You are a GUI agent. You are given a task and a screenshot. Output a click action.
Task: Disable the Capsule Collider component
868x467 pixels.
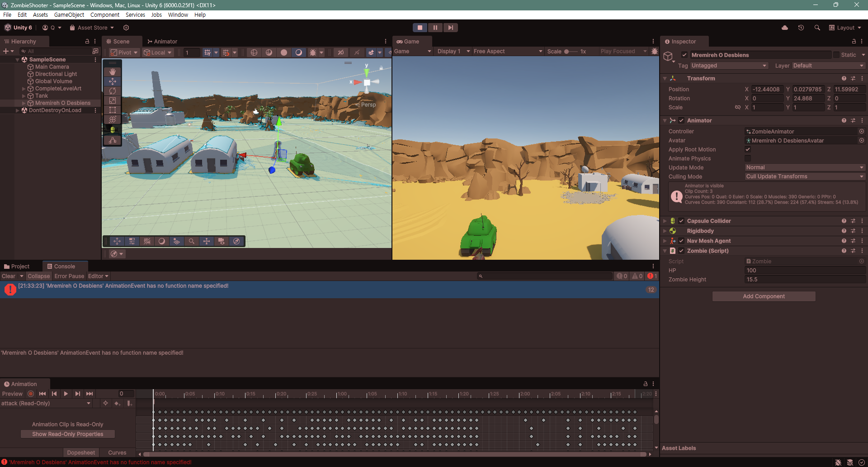pyautogui.click(x=681, y=221)
